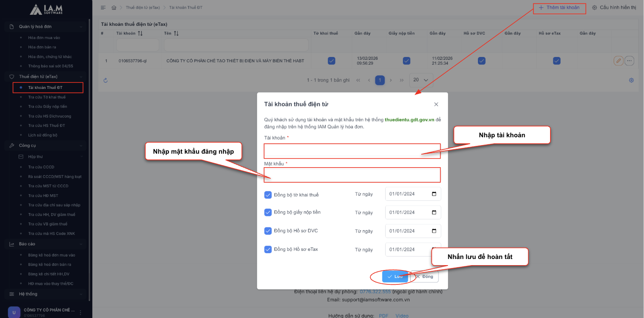This screenshot has width=644, height=318.
Task: Click the refresh icon below the table
Action: tap(105, 80)
